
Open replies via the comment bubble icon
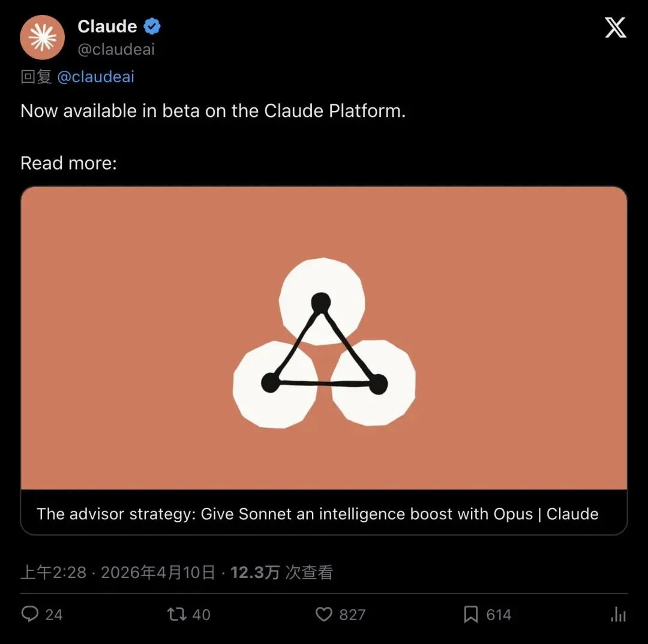30,614
